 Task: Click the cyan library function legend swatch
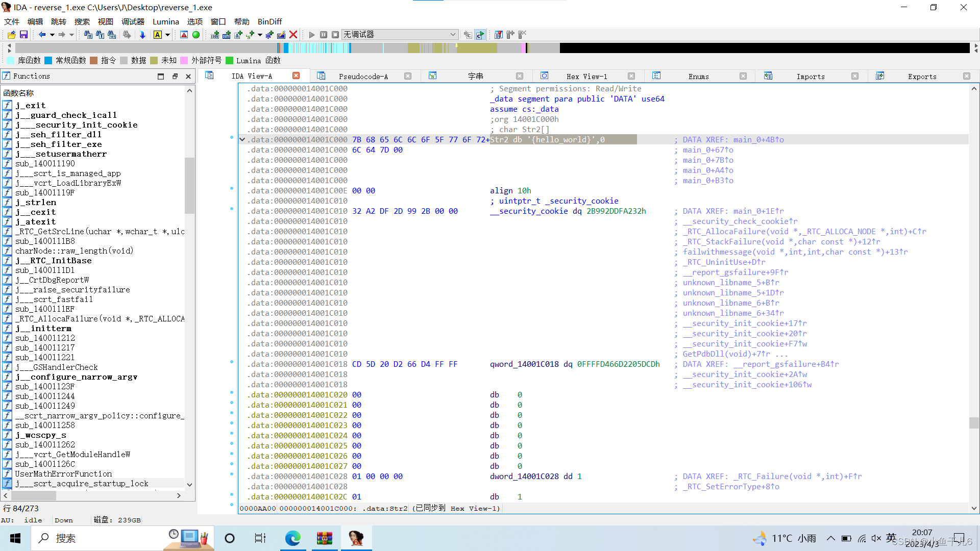tap(11, 61)
